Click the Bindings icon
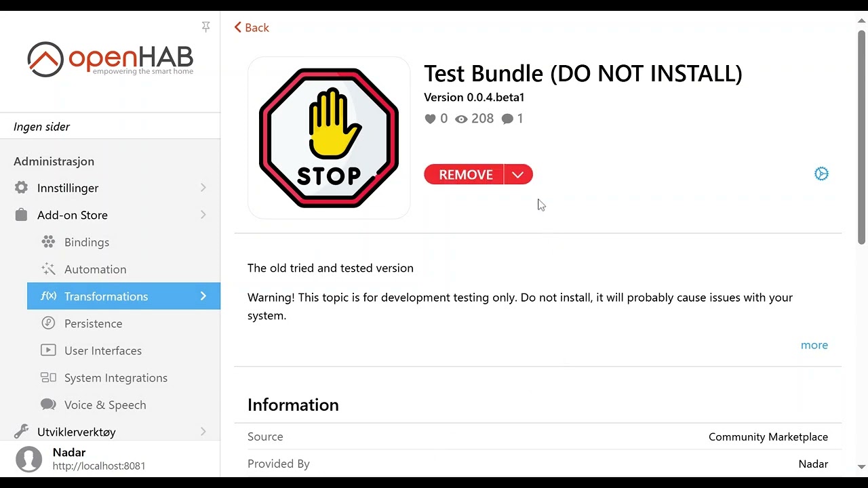Viewport: 868px width, 488px height. click(x=48, y=242)
